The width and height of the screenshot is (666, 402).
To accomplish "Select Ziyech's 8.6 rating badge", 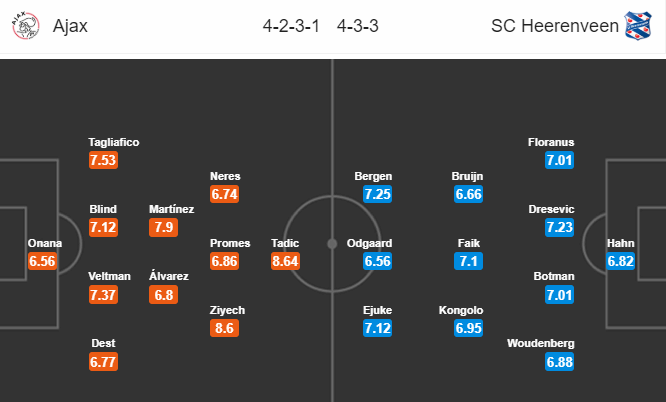I will point(224,328).
